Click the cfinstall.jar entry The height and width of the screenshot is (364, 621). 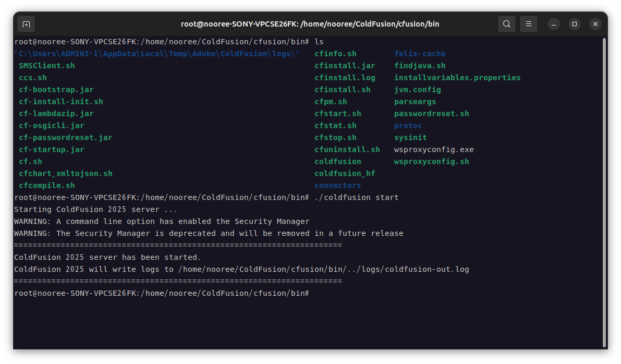[x=345, y=66]
